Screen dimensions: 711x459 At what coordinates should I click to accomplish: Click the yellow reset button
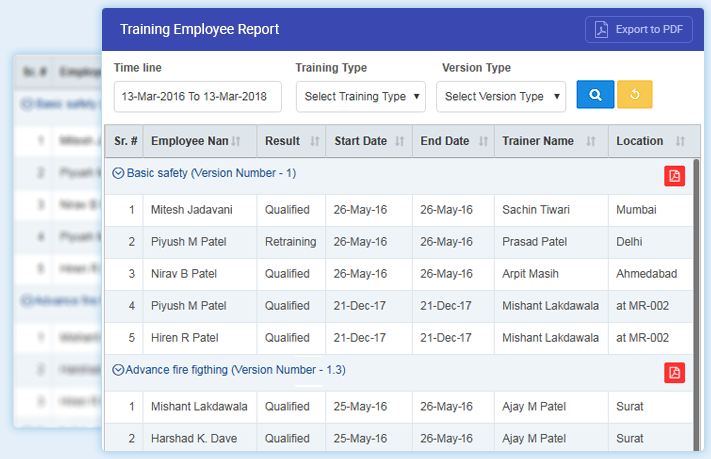tap(635, 94)
